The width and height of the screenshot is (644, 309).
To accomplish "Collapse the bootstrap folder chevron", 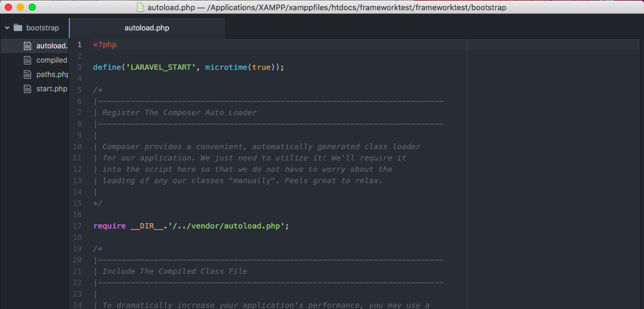I will [7, 27].
